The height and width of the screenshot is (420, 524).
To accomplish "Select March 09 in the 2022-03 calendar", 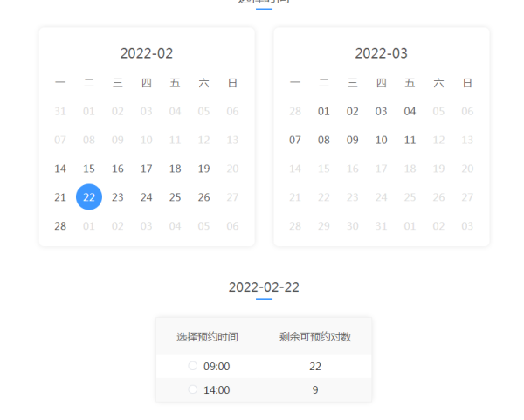I will click(353, 140).
